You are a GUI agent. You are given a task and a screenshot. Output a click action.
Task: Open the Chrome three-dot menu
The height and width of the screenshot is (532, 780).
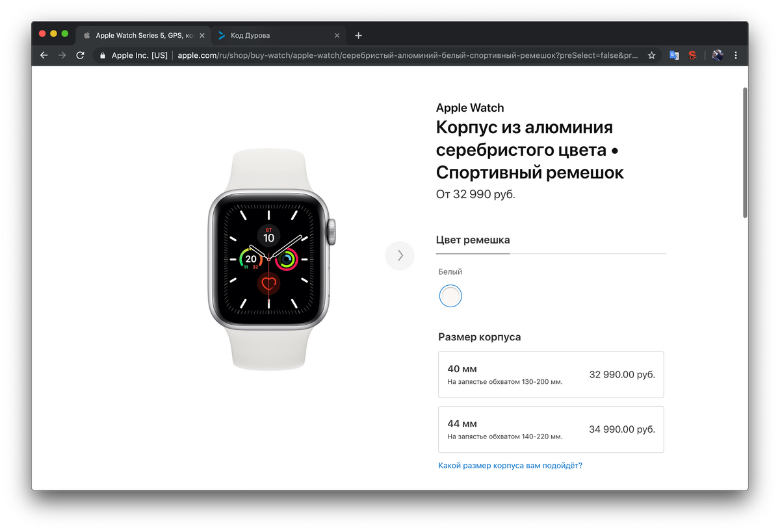tap(736, 55)
